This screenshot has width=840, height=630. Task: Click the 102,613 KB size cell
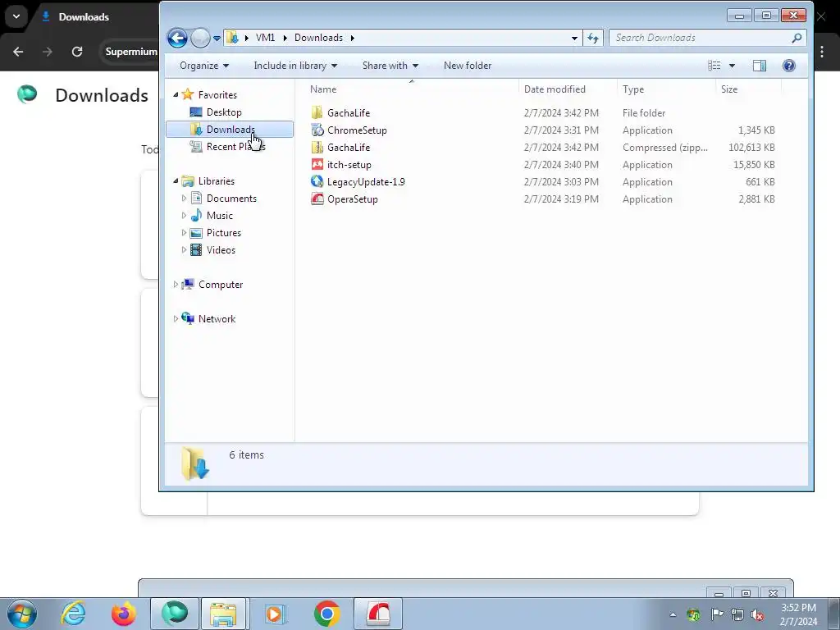click(x=751, y=148)
